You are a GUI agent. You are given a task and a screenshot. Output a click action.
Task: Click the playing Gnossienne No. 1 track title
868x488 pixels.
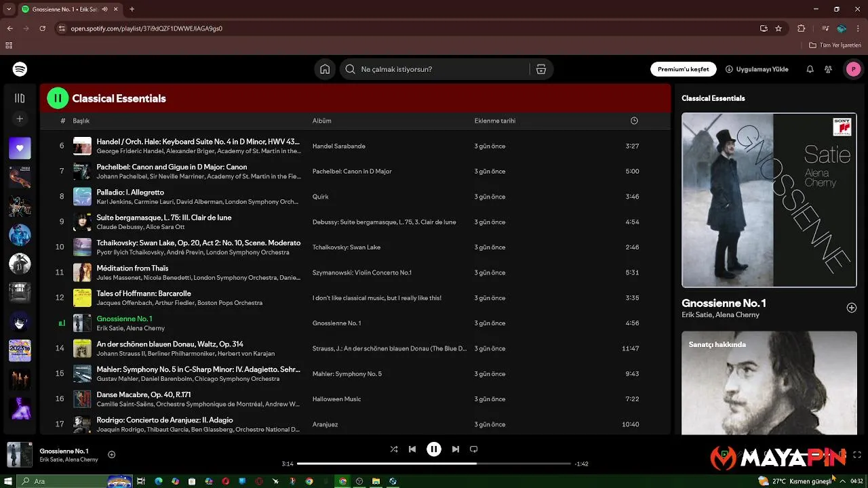pyautogui.click(x=124, y=319)
